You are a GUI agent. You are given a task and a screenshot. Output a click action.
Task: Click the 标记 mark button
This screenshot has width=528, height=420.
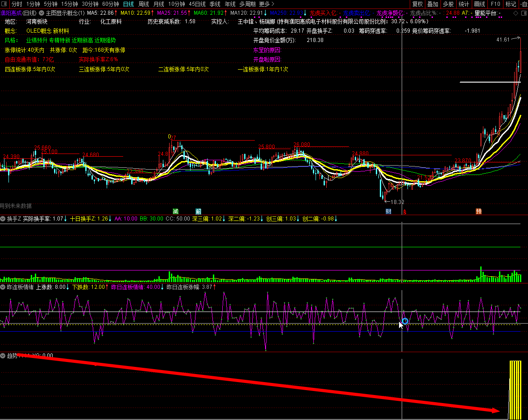[511, 4]
